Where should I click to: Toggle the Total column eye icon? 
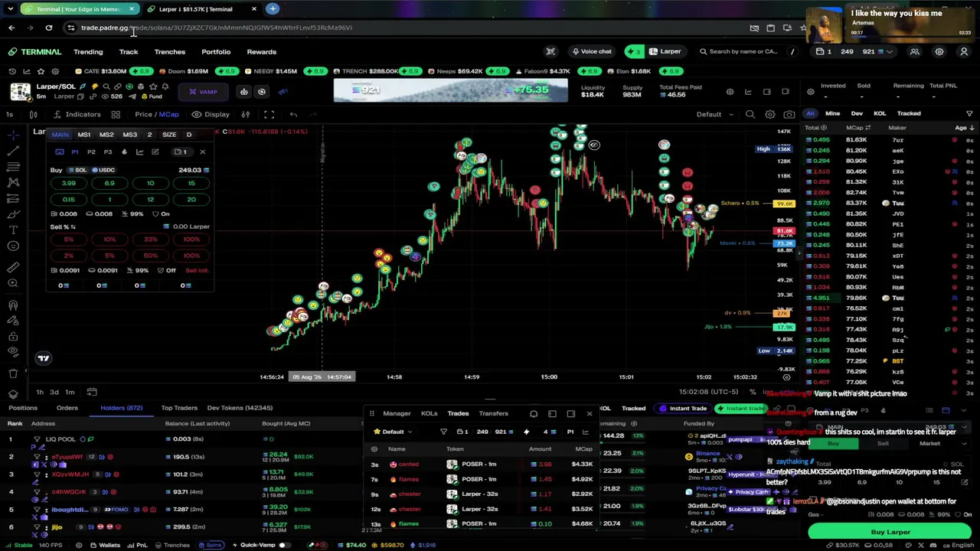tap(825, 128)
